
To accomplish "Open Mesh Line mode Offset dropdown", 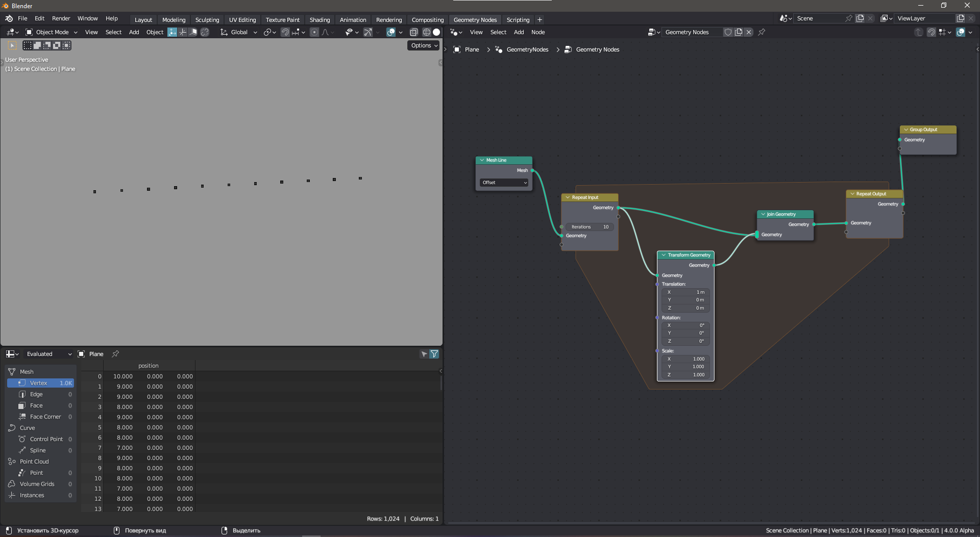I will [x=504, y=183].
